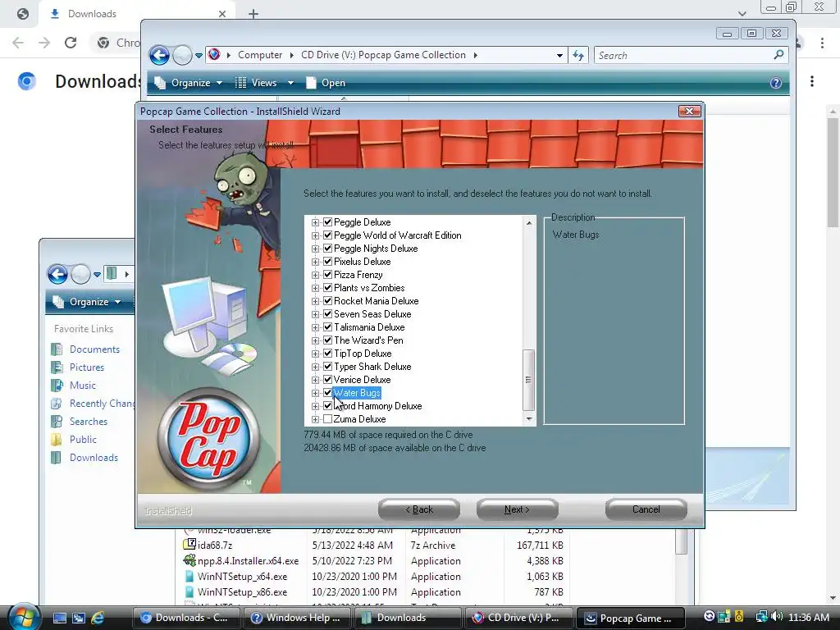Expand the Talismania Deluxe tree node
Image resolution: width=840 pixels, height=630 pixels.
click(315, 327)
